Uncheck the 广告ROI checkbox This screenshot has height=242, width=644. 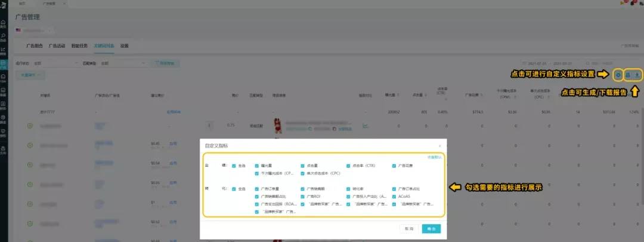tap(302, 196)
